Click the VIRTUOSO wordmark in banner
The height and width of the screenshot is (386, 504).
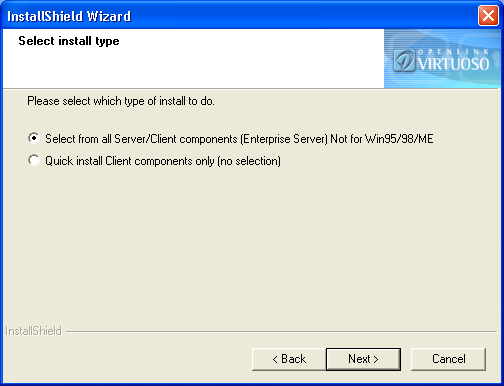[453, 64]
